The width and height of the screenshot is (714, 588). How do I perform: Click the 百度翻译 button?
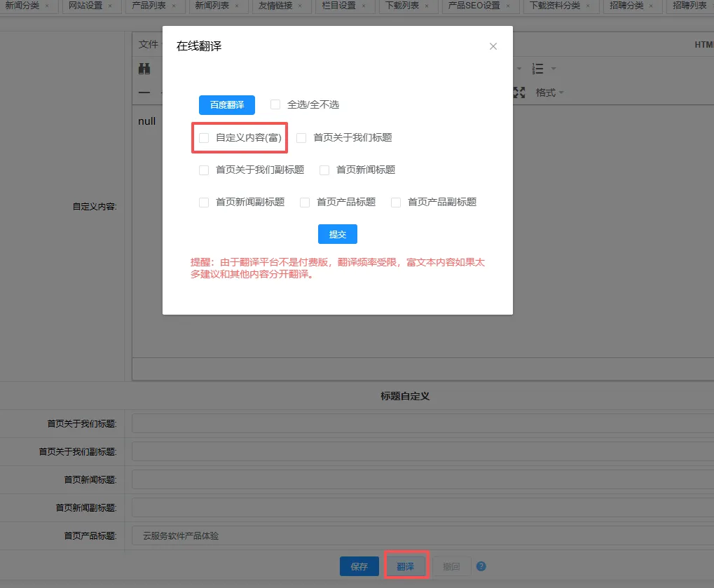pos(227,105)
